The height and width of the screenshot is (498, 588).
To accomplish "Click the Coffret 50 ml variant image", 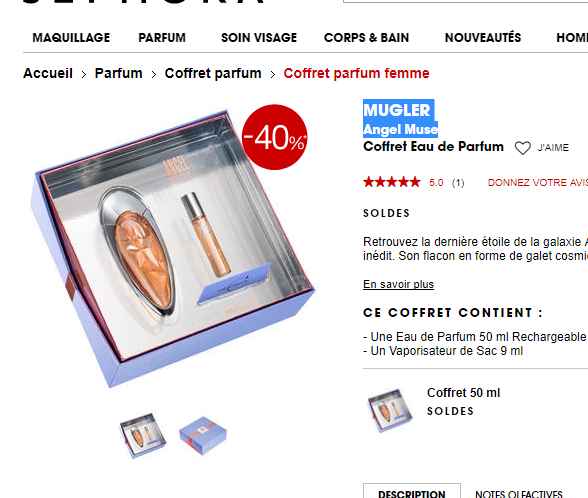I will (390, 411).
